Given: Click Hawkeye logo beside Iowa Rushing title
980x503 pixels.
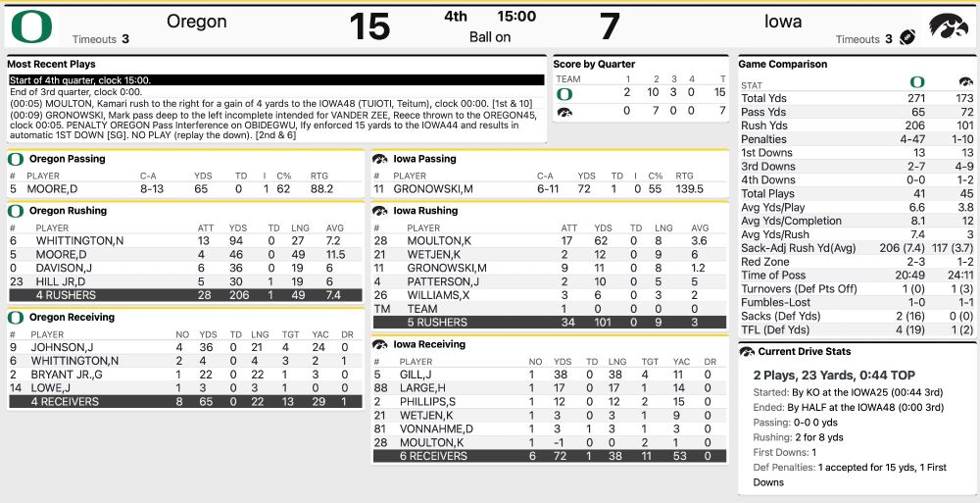Looking at the screenshot, I should (379, 211).
